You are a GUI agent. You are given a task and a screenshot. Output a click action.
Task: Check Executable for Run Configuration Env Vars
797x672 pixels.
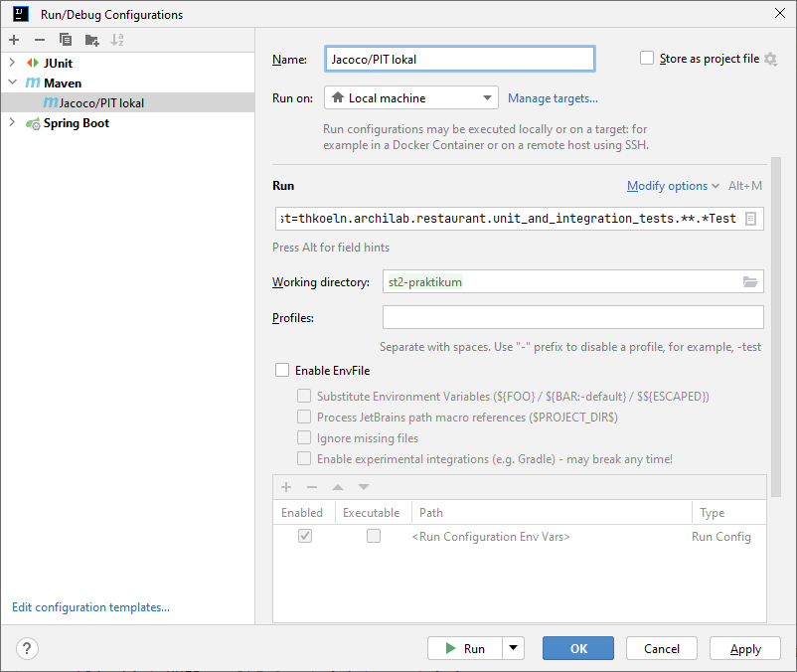tap(374, 536)
